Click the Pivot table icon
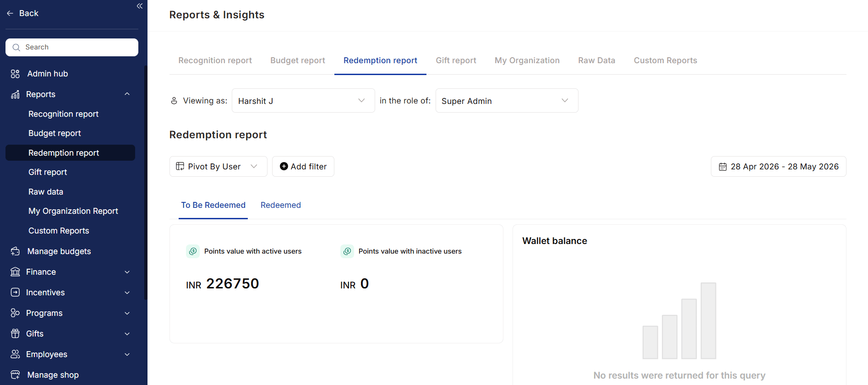 click(180, 166)
